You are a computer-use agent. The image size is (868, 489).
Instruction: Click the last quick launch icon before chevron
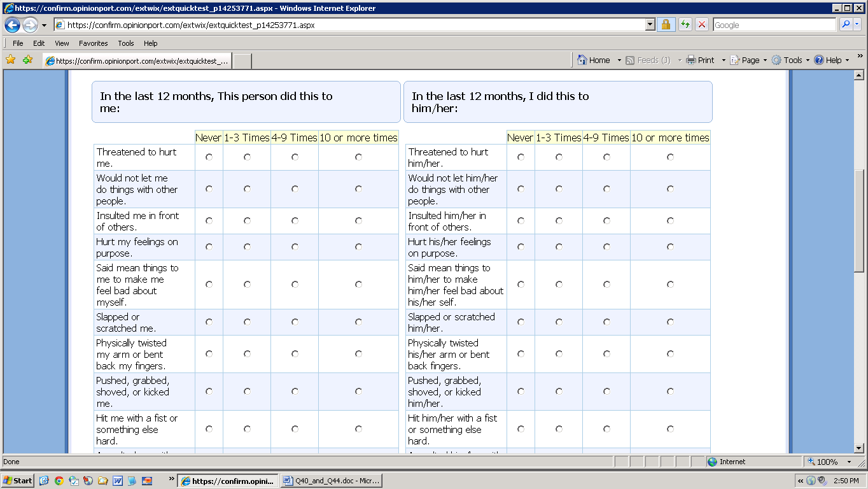click(147, 481)
